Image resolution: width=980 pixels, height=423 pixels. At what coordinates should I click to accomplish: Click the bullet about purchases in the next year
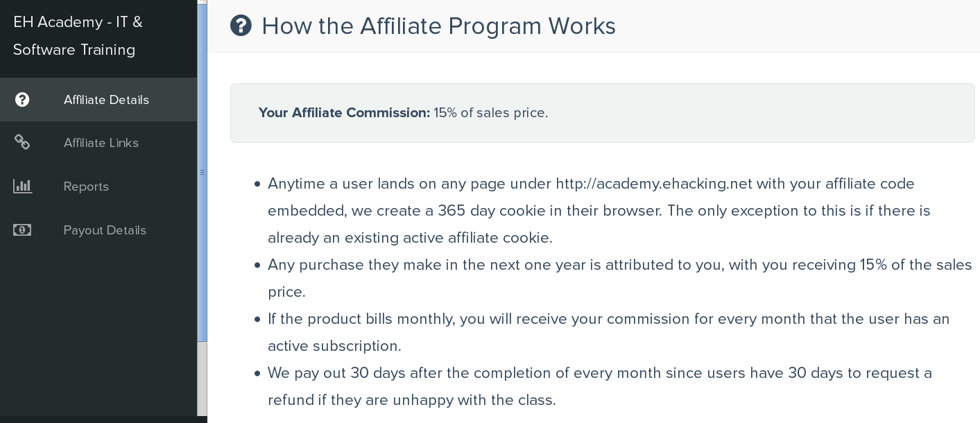pos(620,278)
